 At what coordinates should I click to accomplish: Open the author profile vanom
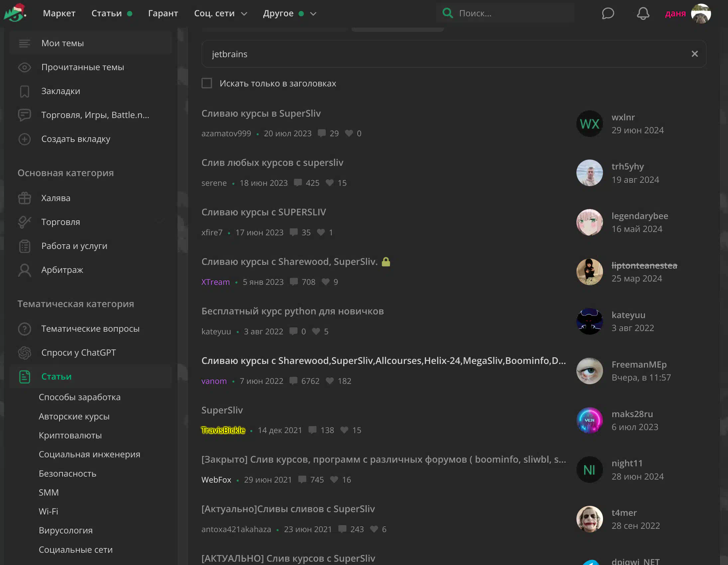tap(214, 381)
